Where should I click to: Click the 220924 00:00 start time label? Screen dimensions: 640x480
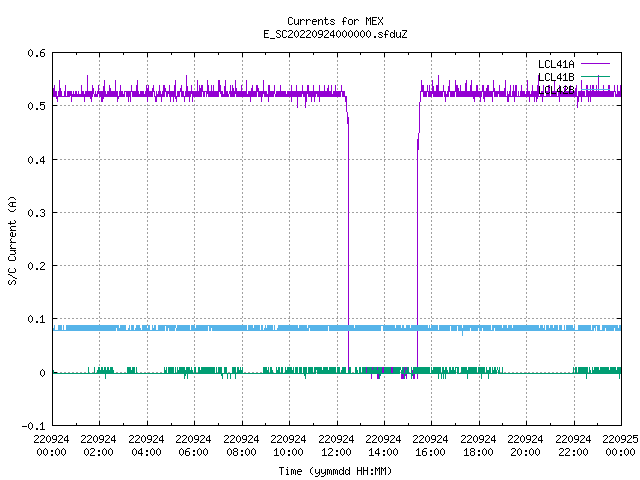tap(51, 446)
